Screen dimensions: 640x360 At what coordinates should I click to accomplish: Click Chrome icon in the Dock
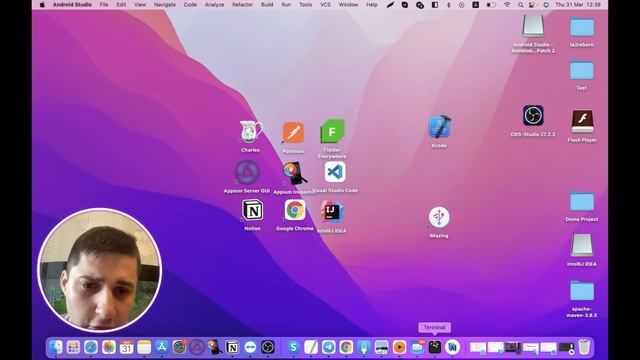346,347
